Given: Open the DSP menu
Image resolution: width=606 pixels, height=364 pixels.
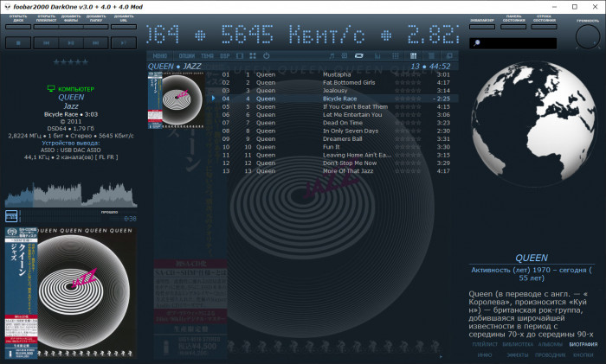Looking at the screenshot, I should point(225,56).
